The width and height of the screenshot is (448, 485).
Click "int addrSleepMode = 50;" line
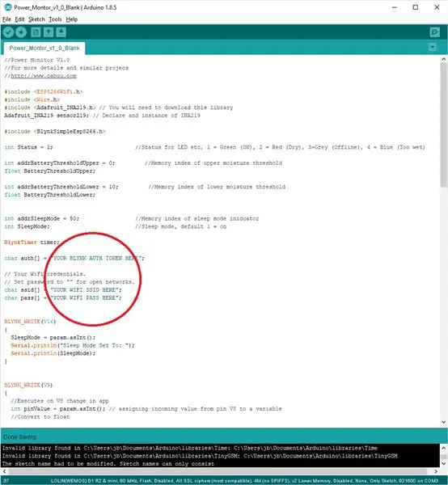point(42,219)
